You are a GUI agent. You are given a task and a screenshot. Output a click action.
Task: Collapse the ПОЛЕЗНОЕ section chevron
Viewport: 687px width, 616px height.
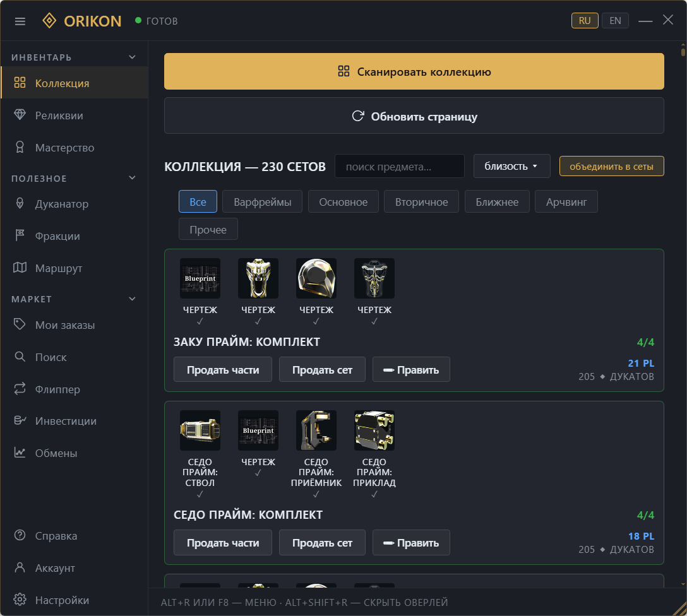pyautogui.click(x=133, y=178)
